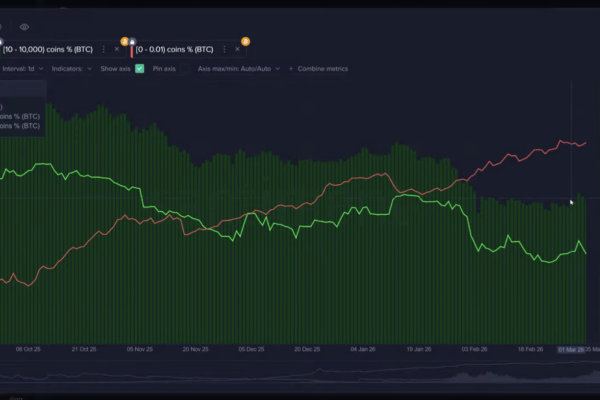Click the bottom range navigator mini chart

tap(300, 375)
